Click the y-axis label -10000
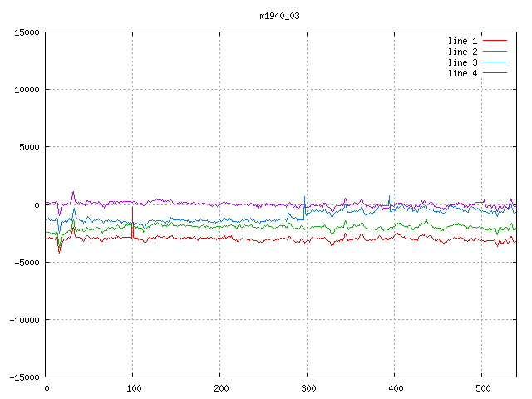Image resolution: width=532 pixels, height=399 pixels. pos(24,320)
